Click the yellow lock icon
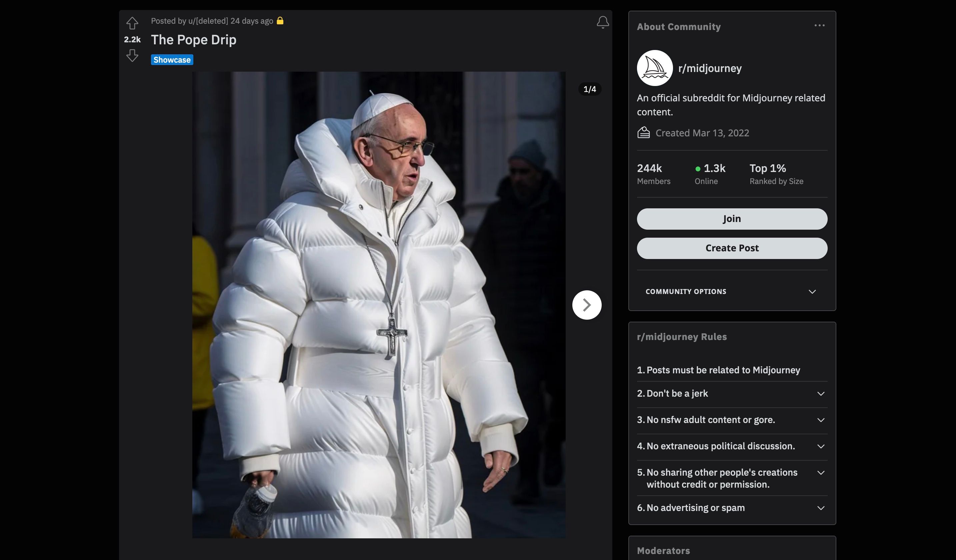Screen dimensions: 956x560 pos(280,21)
